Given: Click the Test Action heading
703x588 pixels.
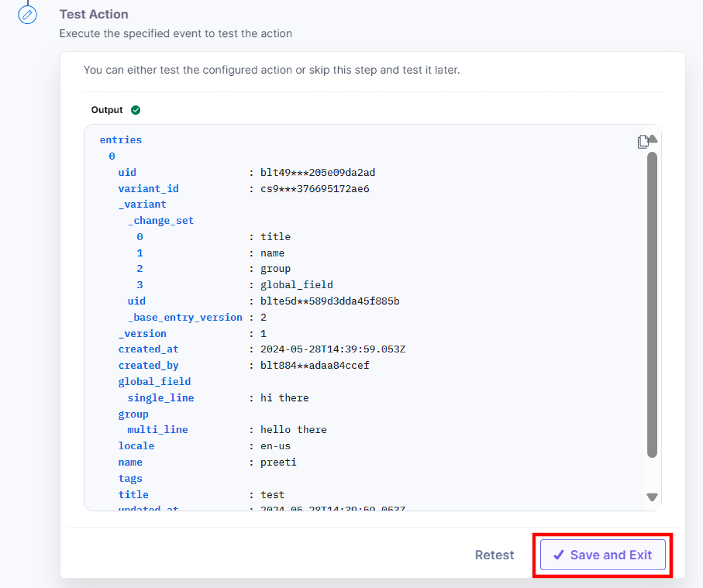Looking at the screenshot, I should coord(94,14).
